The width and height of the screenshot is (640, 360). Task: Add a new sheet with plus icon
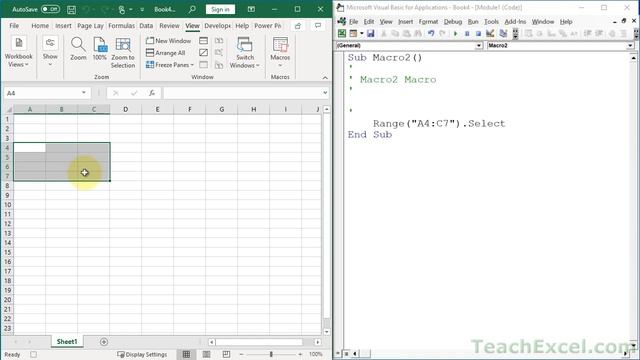click(104, 342)
